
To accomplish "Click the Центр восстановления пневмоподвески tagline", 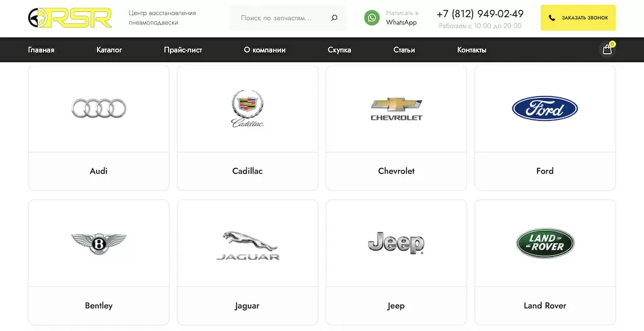I will [x=162, y=18].
